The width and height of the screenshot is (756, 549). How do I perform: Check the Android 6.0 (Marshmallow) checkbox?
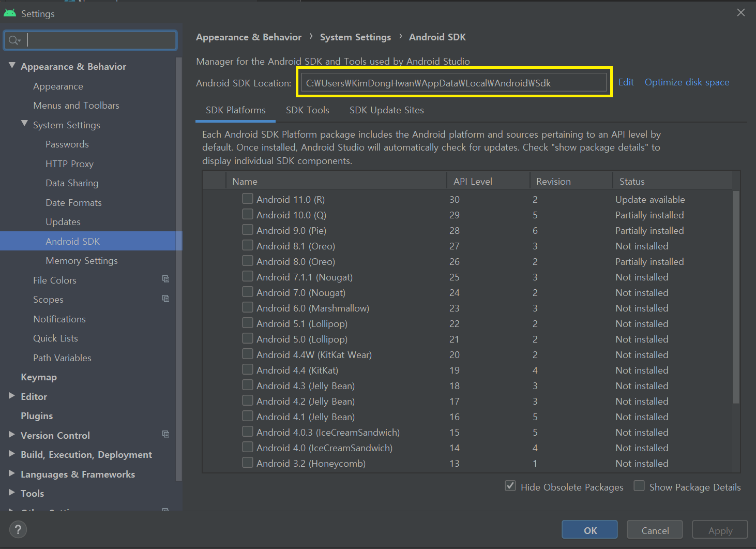click(x=248, y=307)
